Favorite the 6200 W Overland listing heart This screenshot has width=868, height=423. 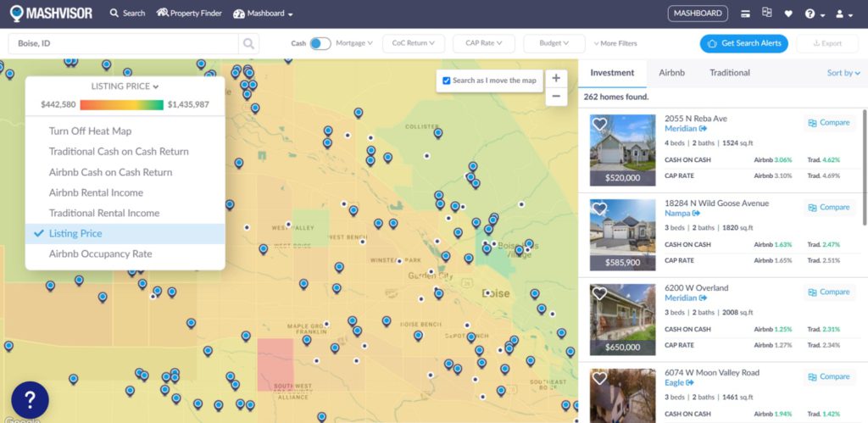pyautogui.click(x=599, y=293)
